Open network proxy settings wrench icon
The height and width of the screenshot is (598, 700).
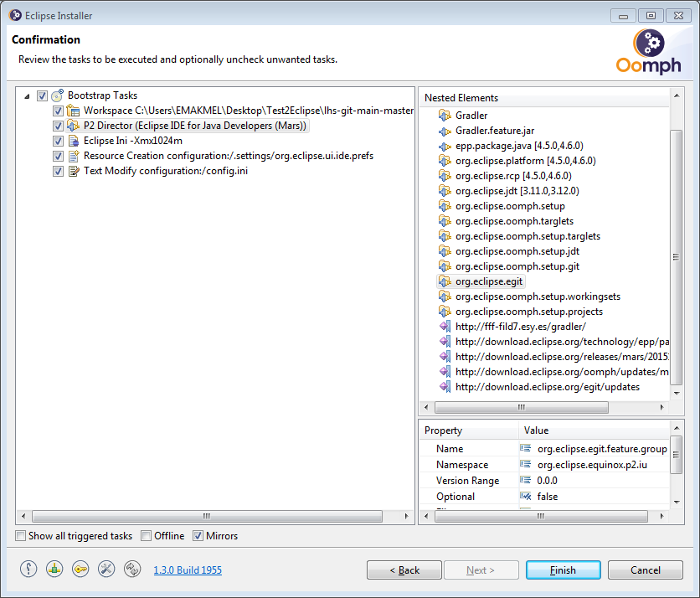(106, 569)
